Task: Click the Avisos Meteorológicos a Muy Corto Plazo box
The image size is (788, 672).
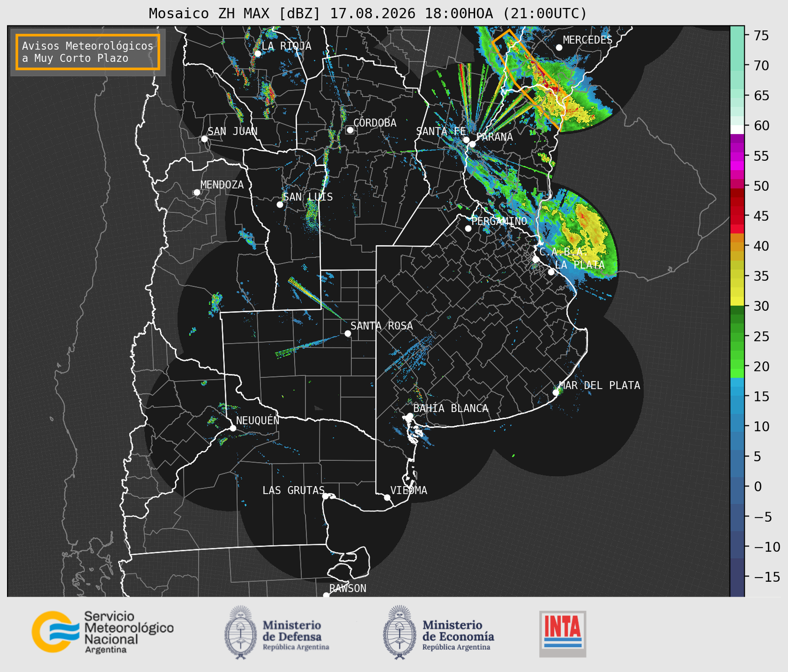Action: point(88,52)
